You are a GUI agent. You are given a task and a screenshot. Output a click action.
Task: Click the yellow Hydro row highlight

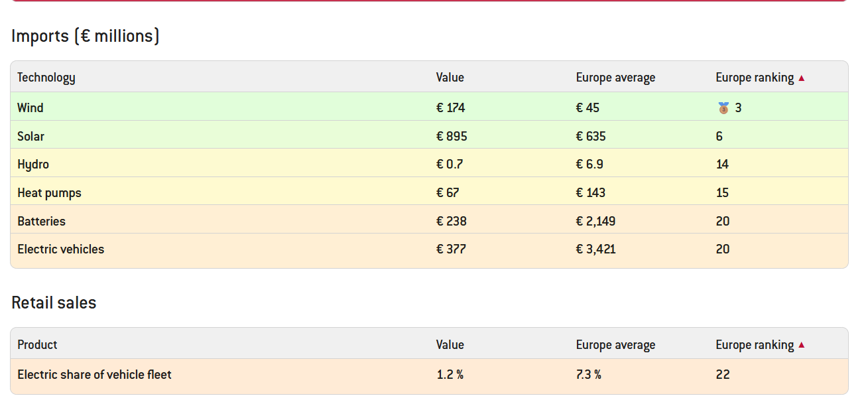(x=265, y=164)
